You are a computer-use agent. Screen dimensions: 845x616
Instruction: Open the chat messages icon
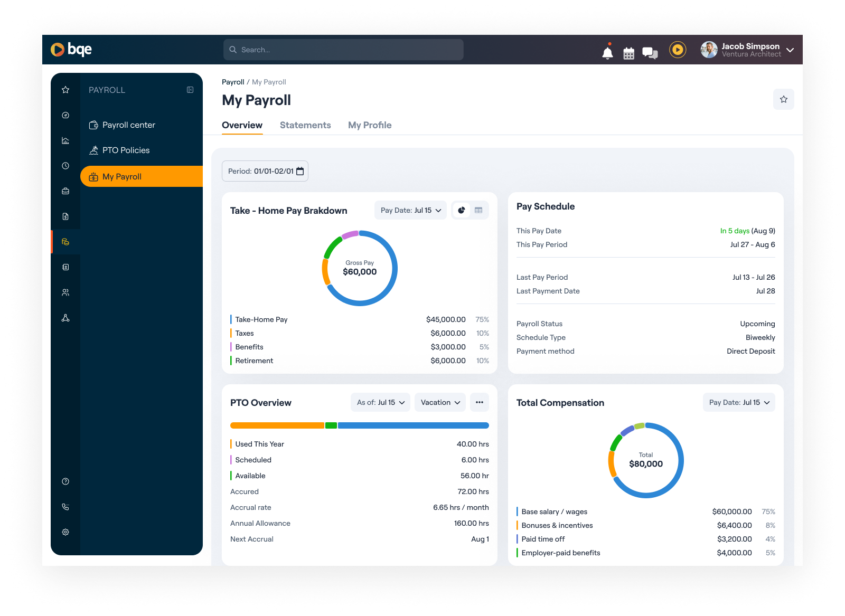pyautogui.click(x=650, y=52)
